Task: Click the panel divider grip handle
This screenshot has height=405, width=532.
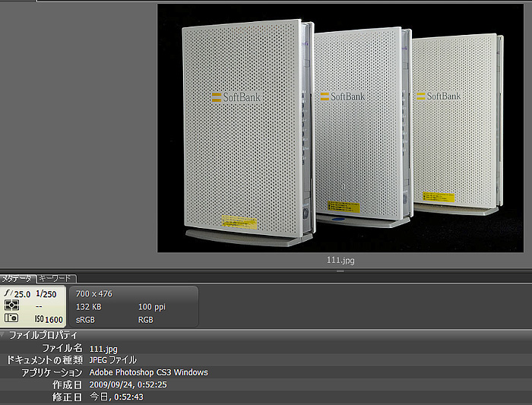Action: pyautogui.click(x=340, y=271)
